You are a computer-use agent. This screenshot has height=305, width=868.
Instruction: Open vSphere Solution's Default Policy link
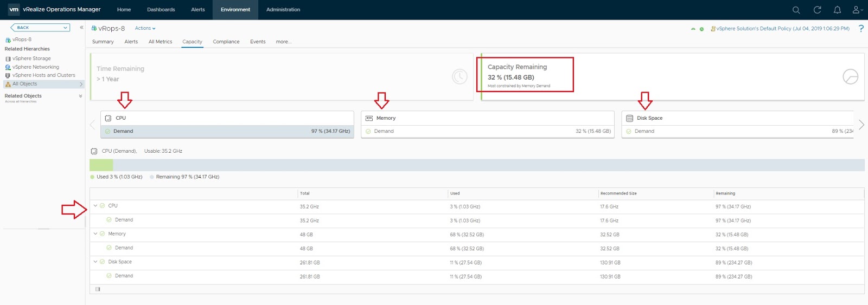click(783, 29)
